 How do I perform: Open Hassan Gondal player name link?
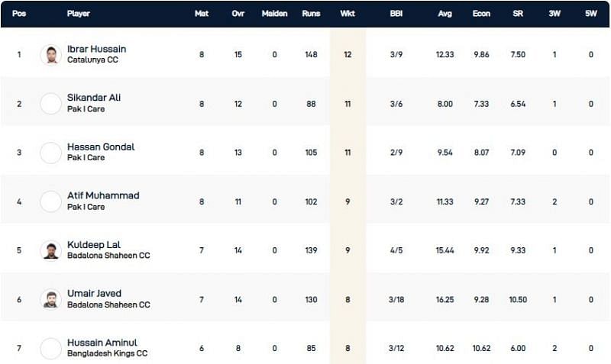point(101,147)
